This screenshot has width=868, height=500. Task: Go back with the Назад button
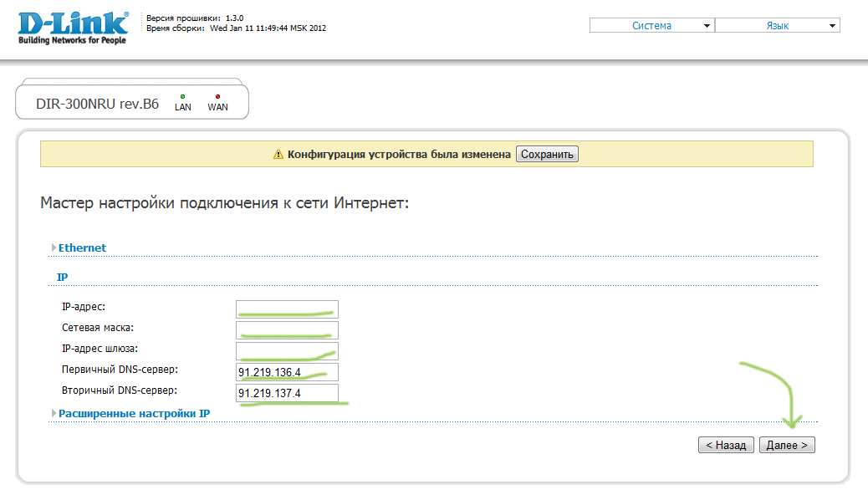tap(726, 446)
